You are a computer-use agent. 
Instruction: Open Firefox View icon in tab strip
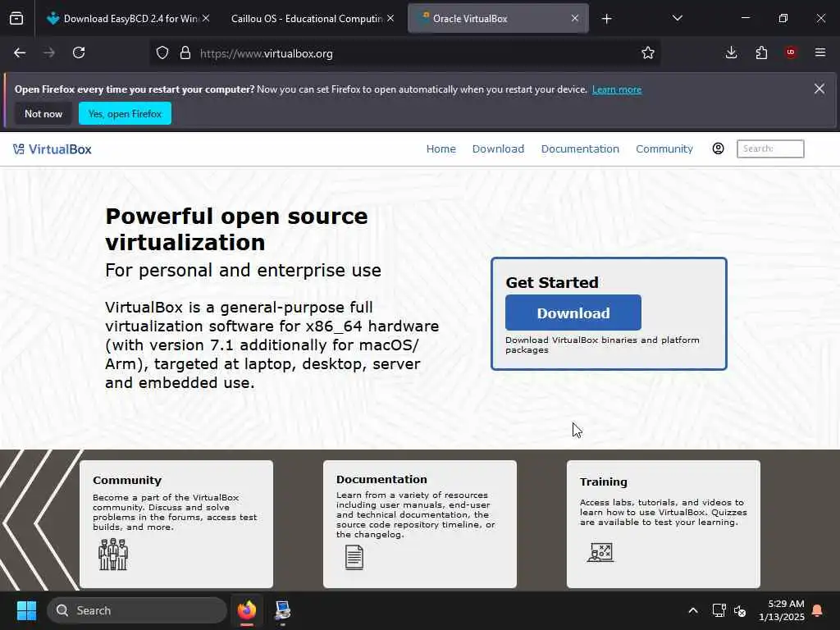16,19
